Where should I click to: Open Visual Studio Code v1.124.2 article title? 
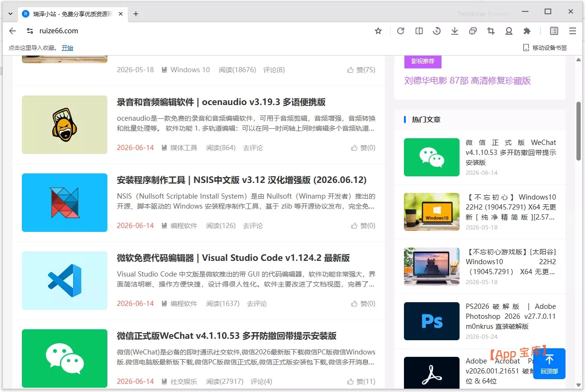click(x=233, y=258)
